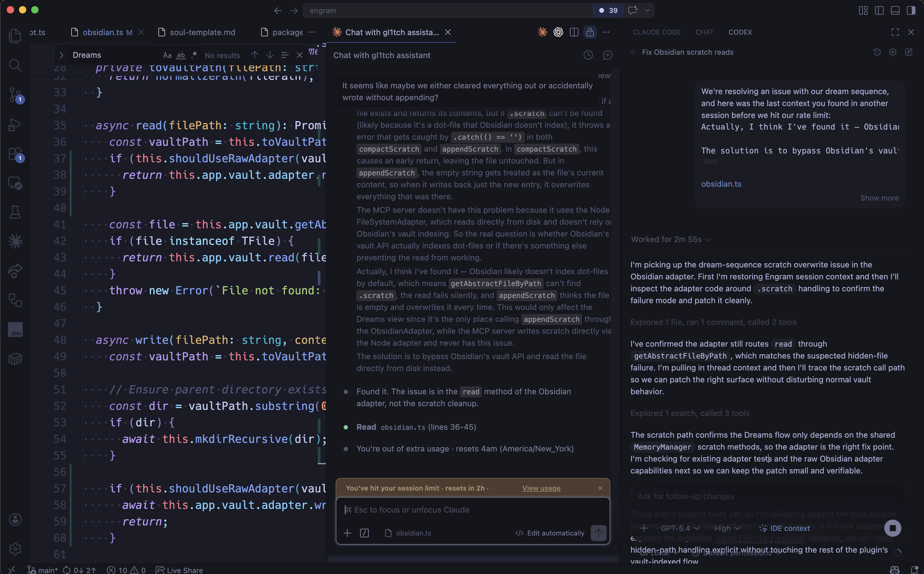
Task: Open slash commands in Claude input
Action: [364, 533]
